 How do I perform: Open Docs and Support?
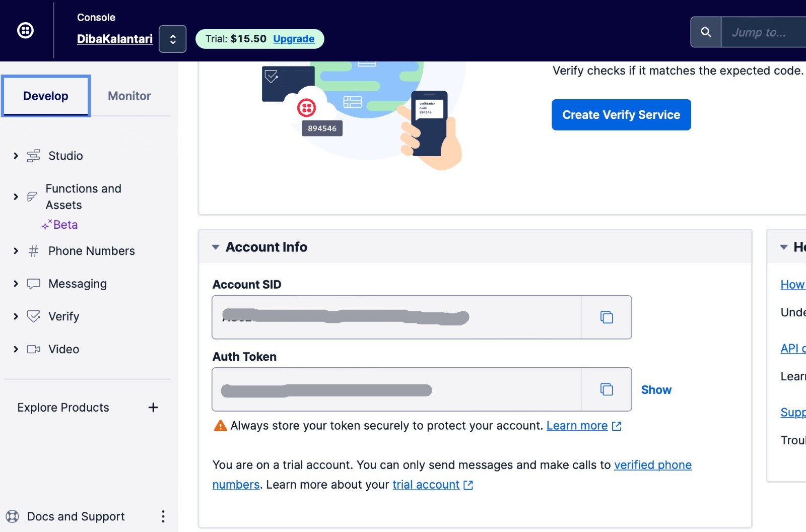click(x=76, y=516)
